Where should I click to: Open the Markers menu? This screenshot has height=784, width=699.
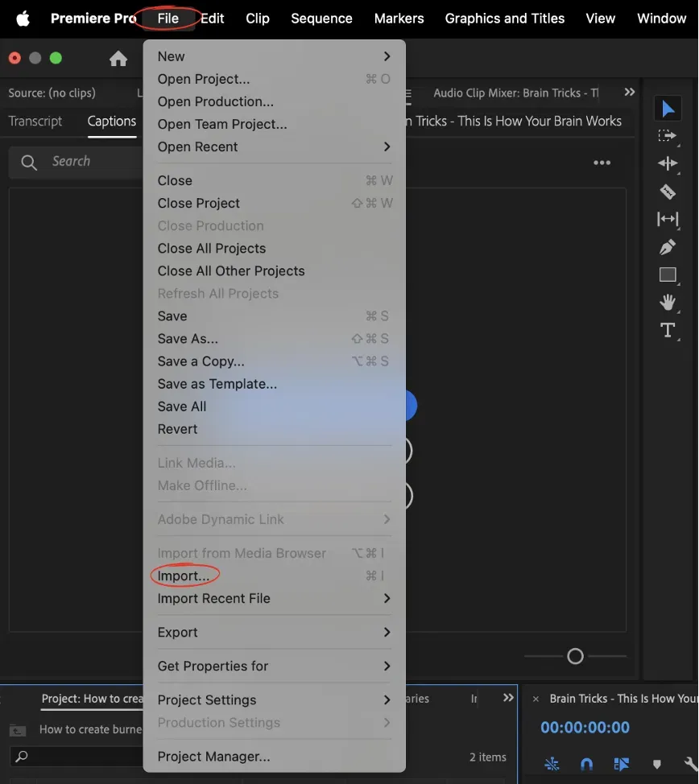[x=399, y=19]
